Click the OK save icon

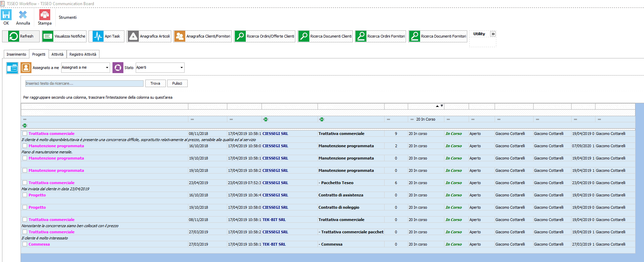6,15
